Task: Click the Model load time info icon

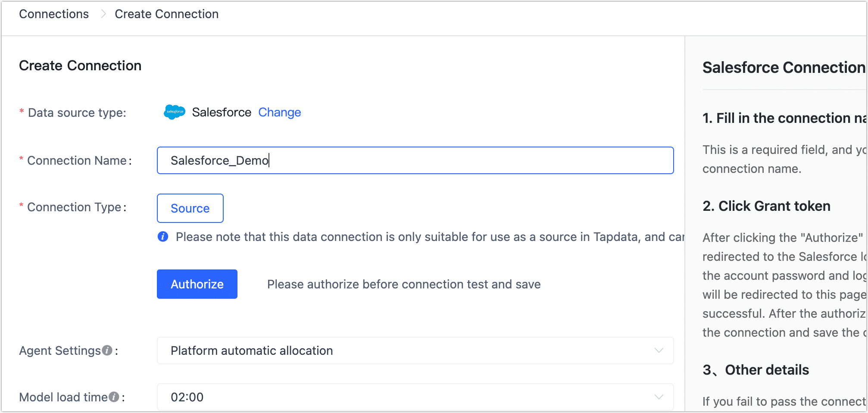Action: 114,397
